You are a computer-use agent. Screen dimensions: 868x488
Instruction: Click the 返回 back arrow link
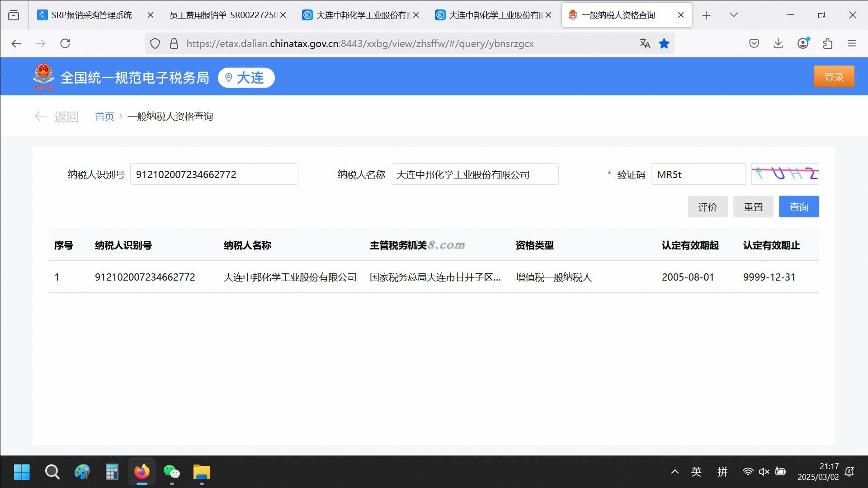57,117
